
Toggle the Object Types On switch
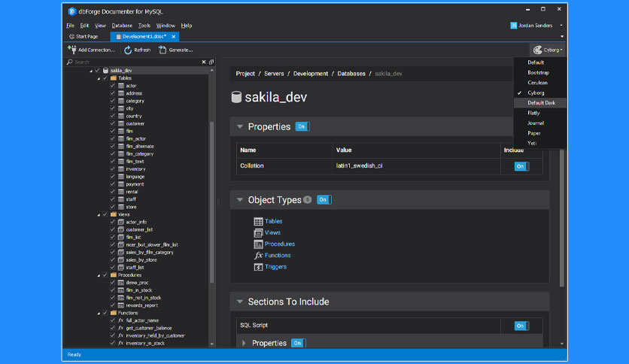coord(324,199)
